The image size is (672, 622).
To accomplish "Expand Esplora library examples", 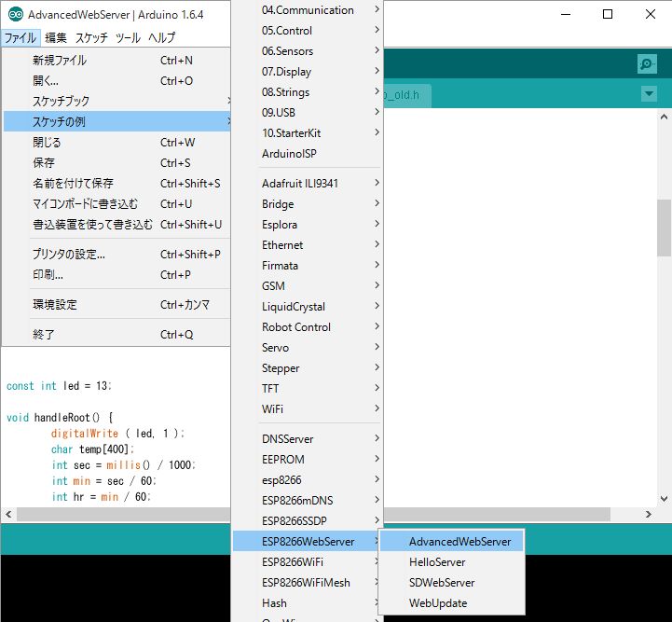I will point(307,225).
